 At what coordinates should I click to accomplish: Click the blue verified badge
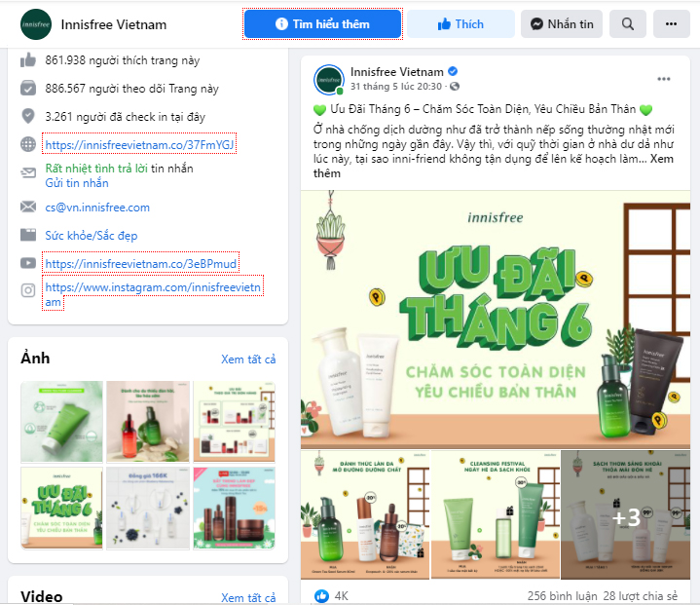[453, 71]
